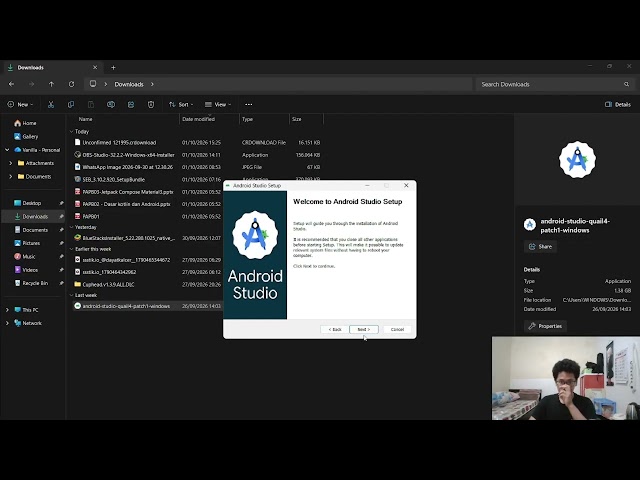Expand the Network node
Screen dimensions: 640x480
(x=7, y=323)
